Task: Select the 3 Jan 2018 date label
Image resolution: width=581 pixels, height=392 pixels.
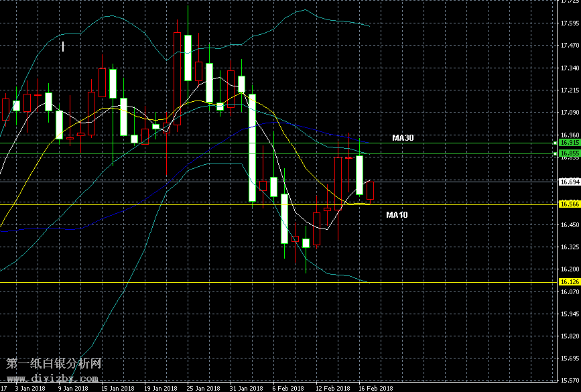Action: 30,388
